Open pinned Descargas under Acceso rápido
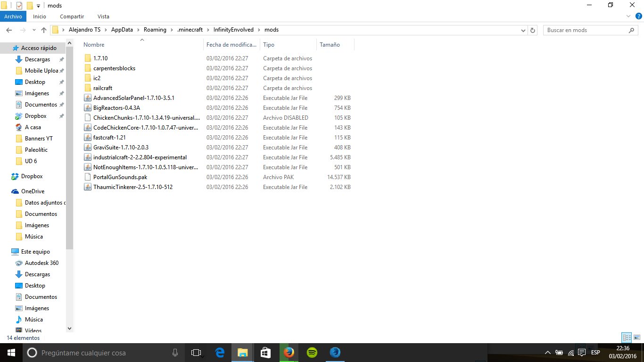Viewport: 644px width, 362px height. 37,59
